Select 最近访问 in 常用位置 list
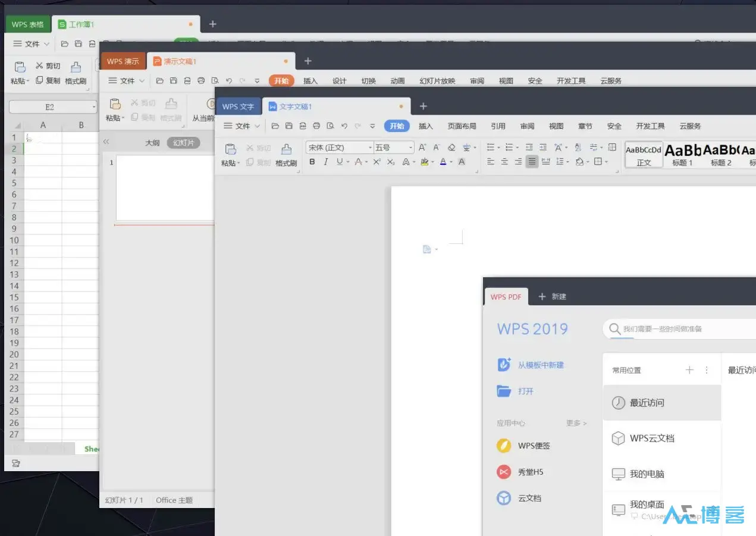Viewport: 756px width, 536px height. point(662,403)
